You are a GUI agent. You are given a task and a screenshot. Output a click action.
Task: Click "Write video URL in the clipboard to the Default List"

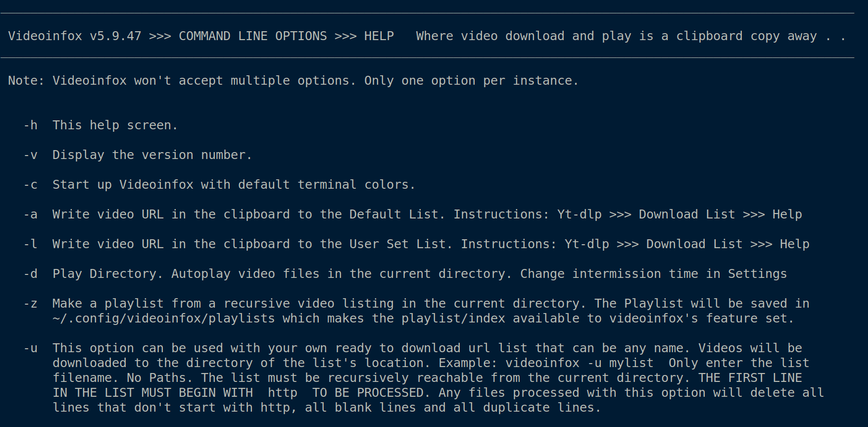click(x=245, y=214)
